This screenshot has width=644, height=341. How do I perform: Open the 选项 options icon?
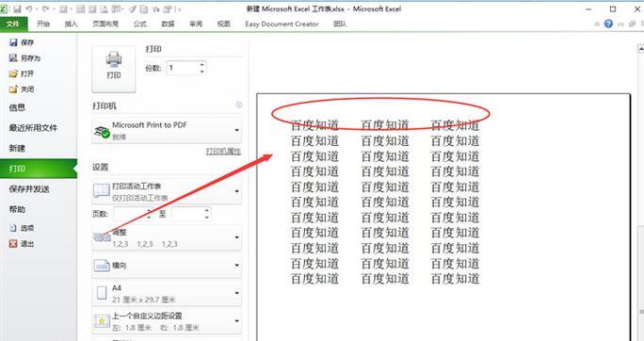point(13,228)
